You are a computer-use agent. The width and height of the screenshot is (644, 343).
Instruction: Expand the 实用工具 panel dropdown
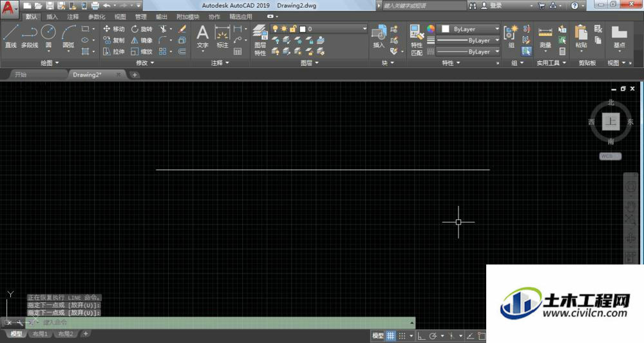[x=551, y=63]
